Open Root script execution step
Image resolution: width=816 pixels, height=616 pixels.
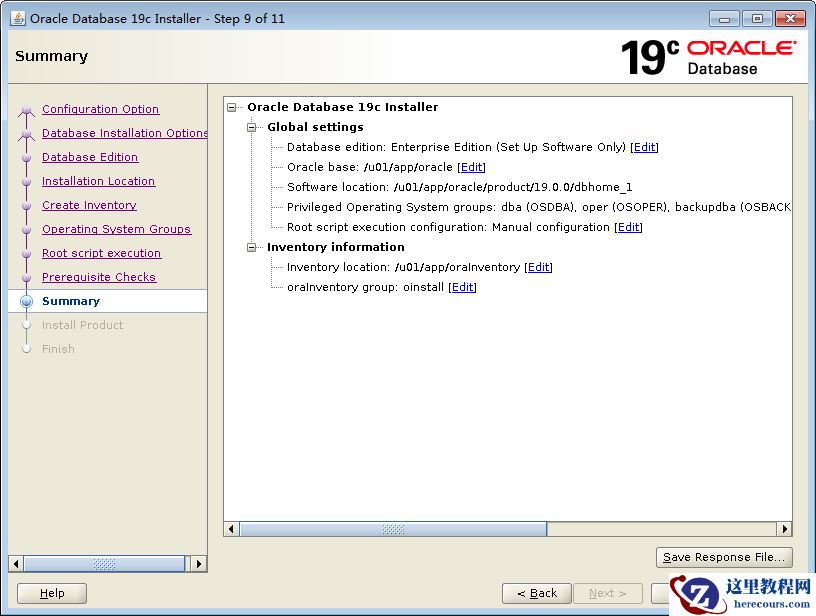coord(101,253)
